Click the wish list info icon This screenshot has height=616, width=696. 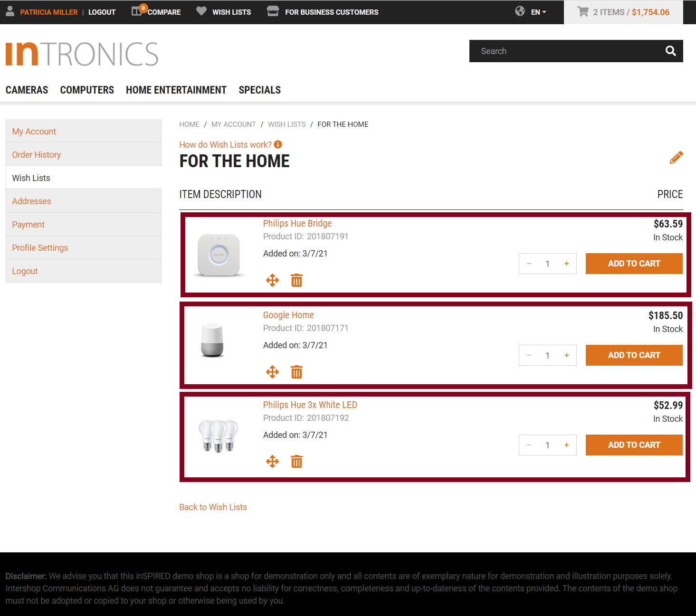[278, 144]
